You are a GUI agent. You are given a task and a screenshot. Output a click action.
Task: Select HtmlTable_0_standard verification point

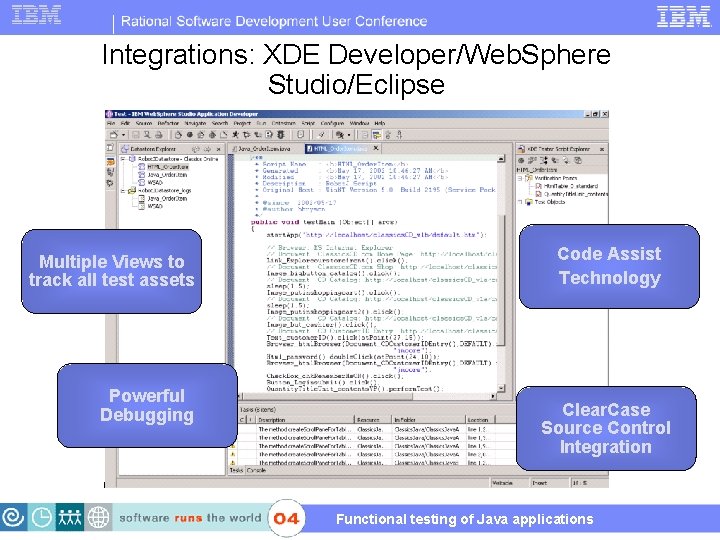click(571, 186)
